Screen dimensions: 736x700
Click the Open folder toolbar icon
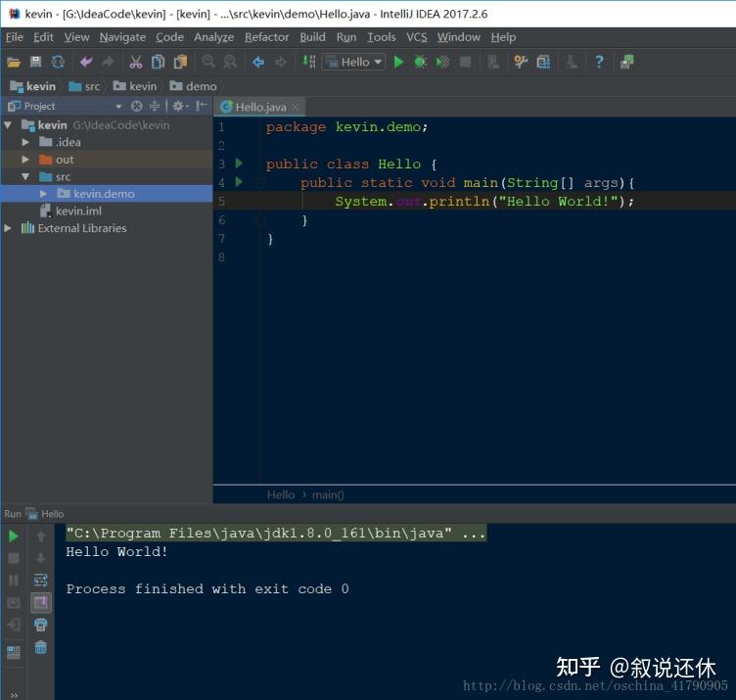pyautogui.click(x=14, y=62)
